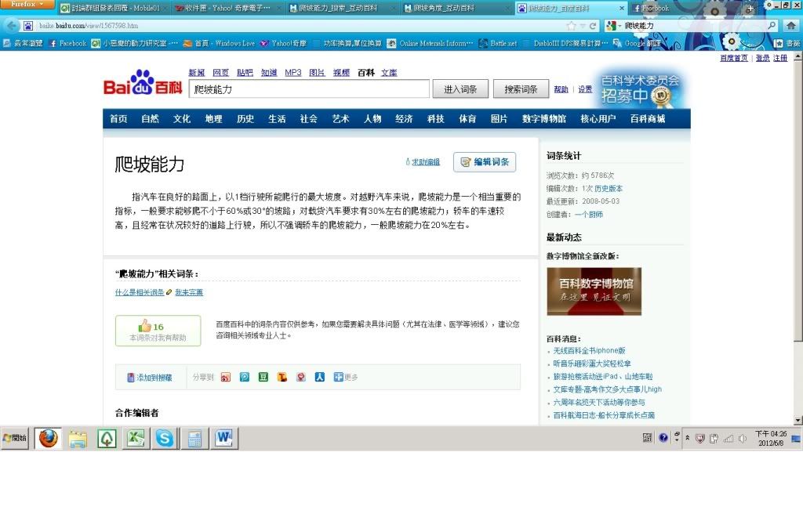Click the 进入词条 button
Image resolution: width=803 pixels, height=532 pixels.
[460, 89]
